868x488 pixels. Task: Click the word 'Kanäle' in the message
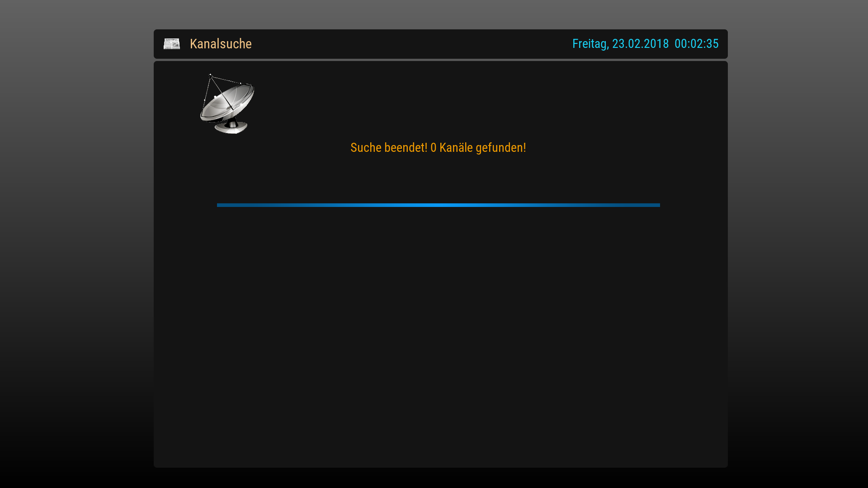tap(456, 148)
